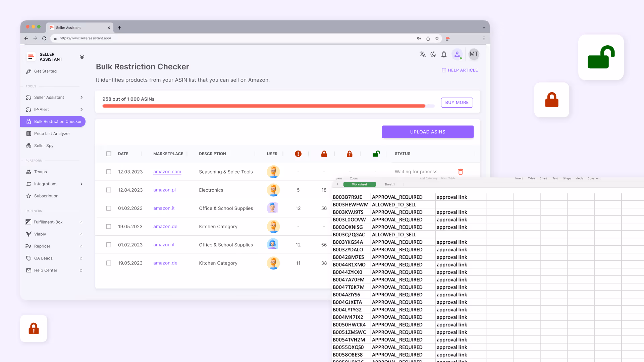
Task: Open the MT account avatar
Action: [474, 54]
